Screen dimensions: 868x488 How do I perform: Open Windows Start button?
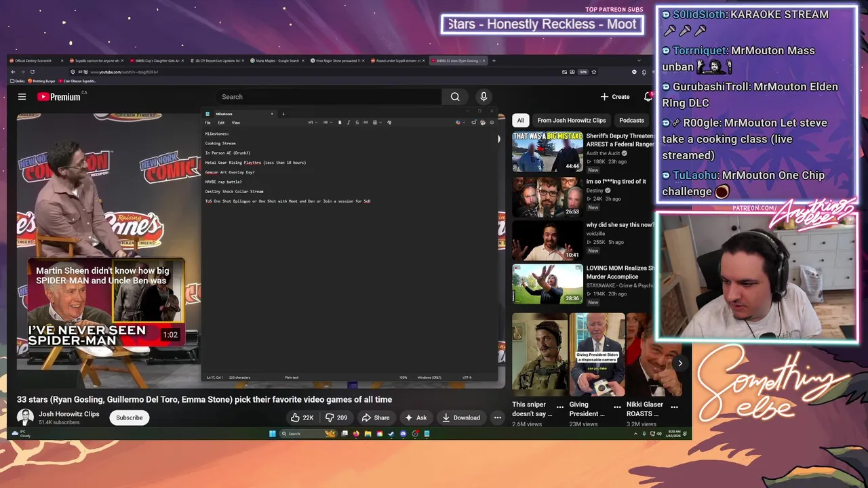coord(272,434)
